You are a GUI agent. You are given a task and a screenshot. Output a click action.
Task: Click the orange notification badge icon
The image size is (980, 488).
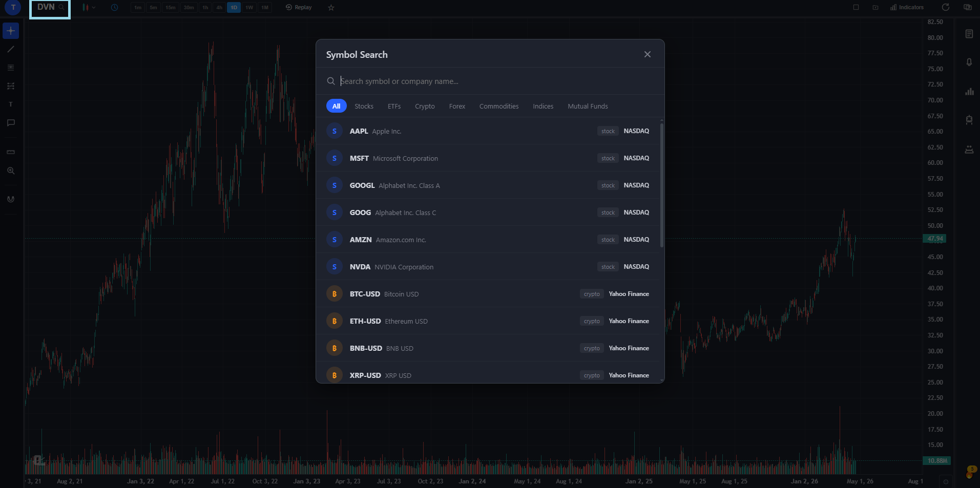[971, 472]
